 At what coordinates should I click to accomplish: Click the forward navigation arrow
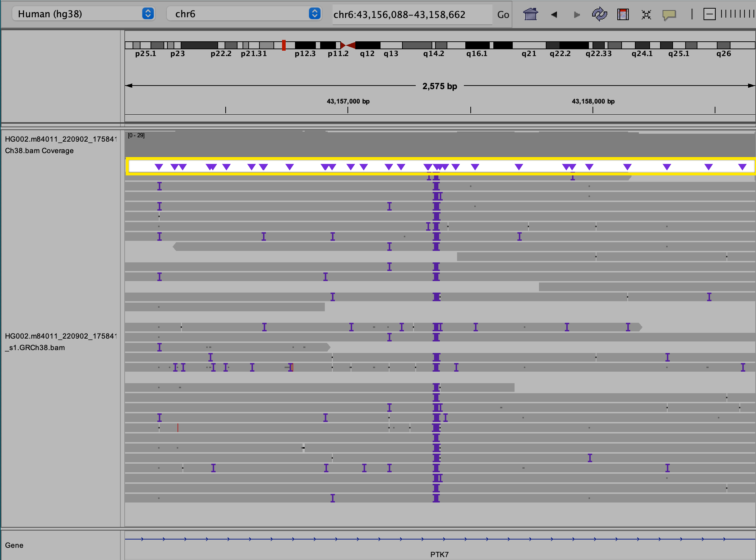[576, 15]
